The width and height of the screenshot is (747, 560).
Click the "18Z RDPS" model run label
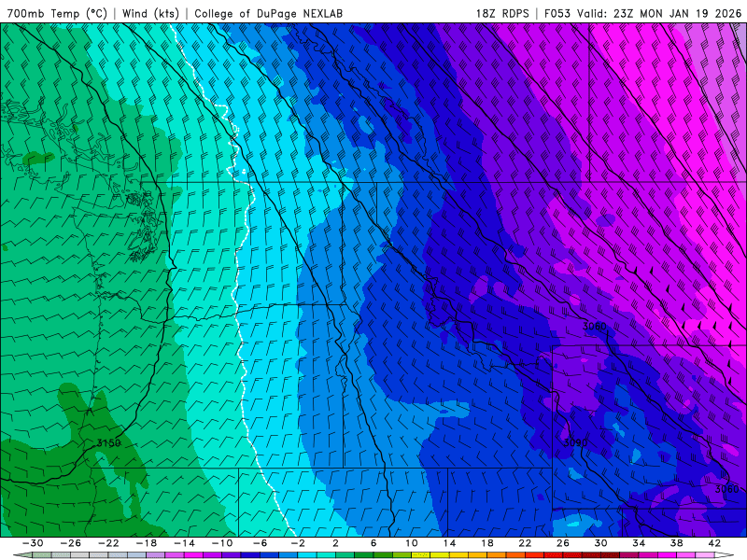[x=502, y=13]
